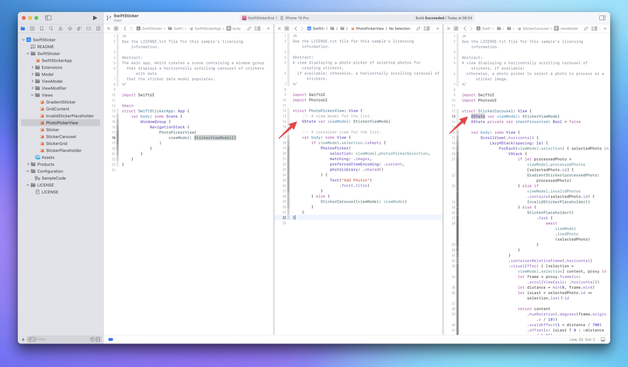Add a new editor from right pane
Viewport: 628px width, 367px height.
coord(605,28)
